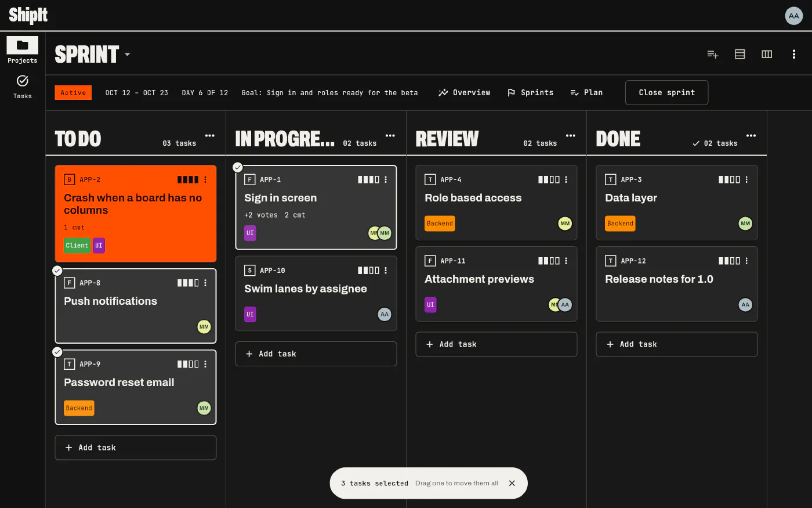This screenshot has height=508, width=812.
Task: Add task in In Progress column
Action: point(316,354)
